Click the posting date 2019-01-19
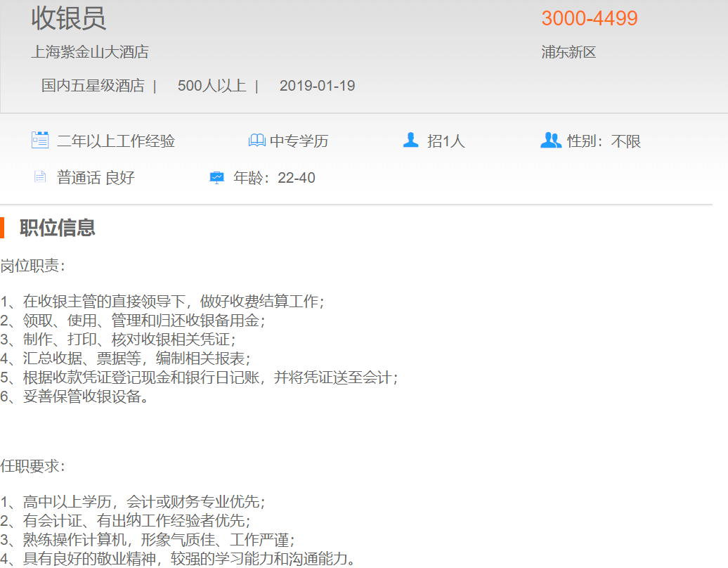This screenshot has height=568, width=728. click(x=317, y=86)
